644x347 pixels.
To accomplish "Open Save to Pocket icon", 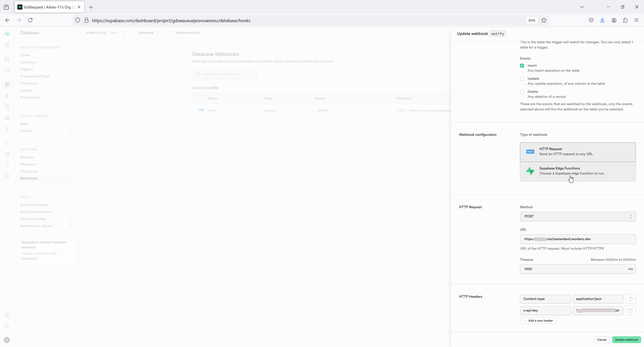I will pyautogui.click(x=591, y=20).
